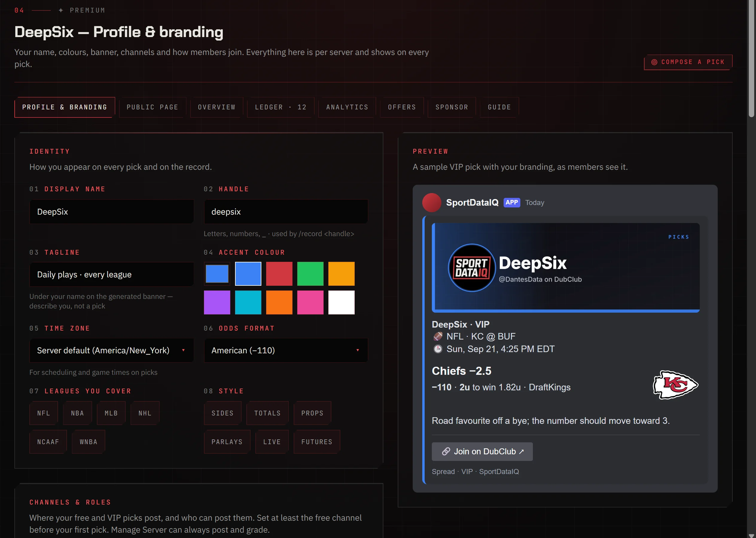The image size is (756, 538).
Task: Toggle the NBA league chip
Action: pos(77,413)
